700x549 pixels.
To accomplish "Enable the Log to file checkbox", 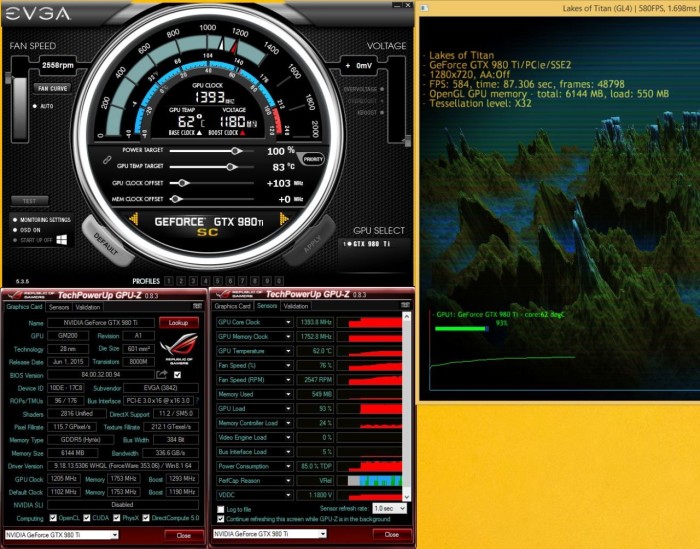I will pos(221,509).
